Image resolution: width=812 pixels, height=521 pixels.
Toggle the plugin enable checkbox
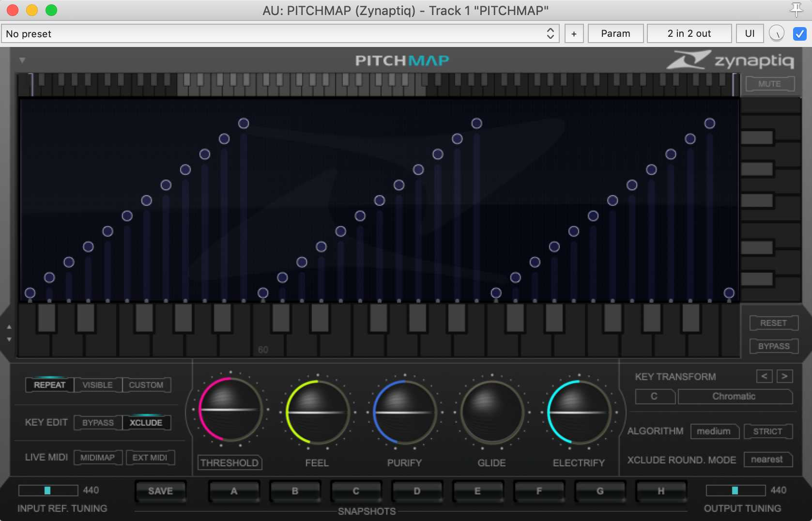(799, 33)
